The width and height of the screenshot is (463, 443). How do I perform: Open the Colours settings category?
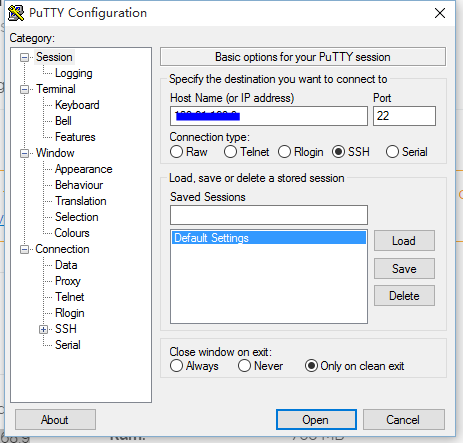72,233
